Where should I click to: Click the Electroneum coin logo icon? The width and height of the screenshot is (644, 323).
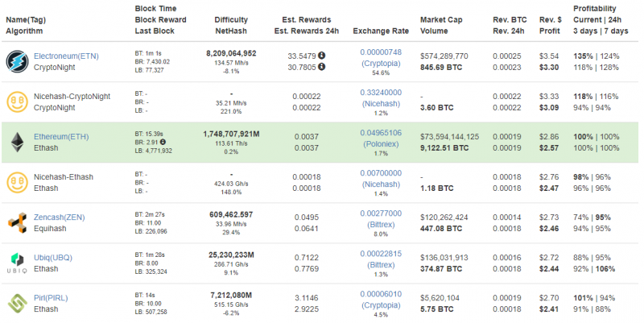point(16,61)
